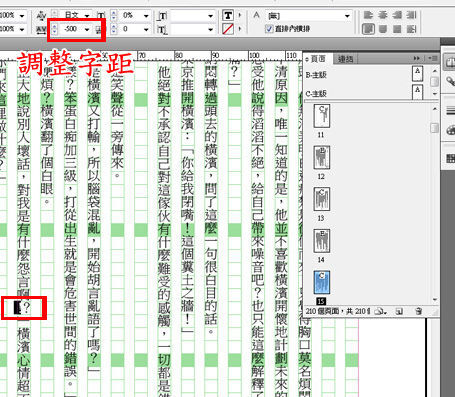
Task: Click the upper T character style icon
Action: (x=162, y=16)
